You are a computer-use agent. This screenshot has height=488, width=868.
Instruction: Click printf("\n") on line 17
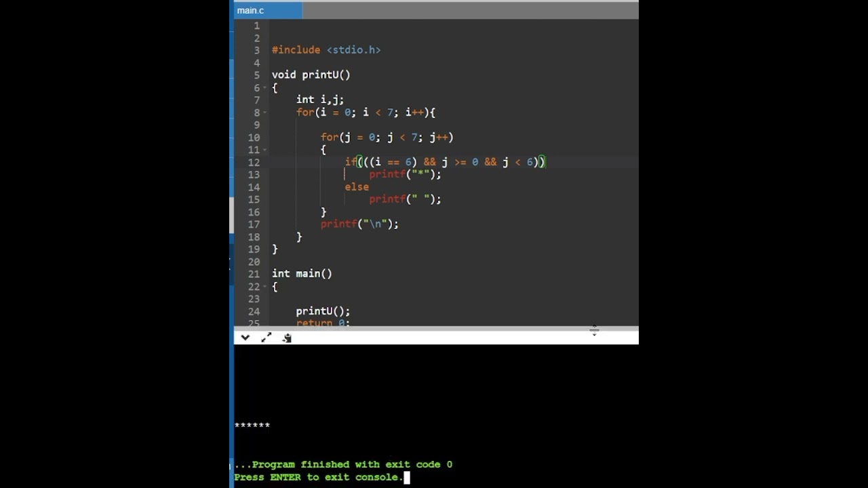359,224
